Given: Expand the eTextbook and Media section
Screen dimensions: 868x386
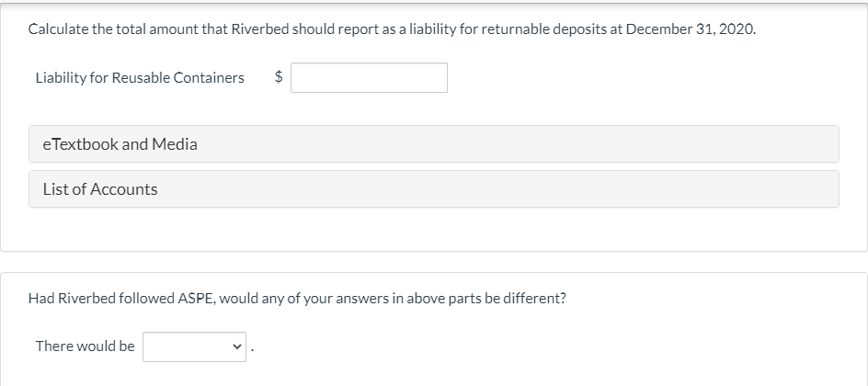Looking at the screenshot, I should 433,144.
